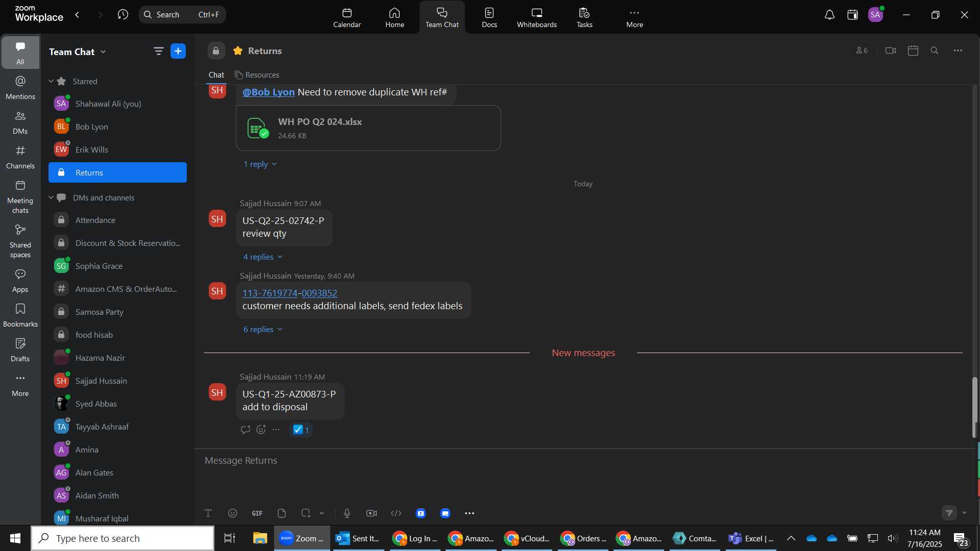Open the text formatting tool
Image resolution: width=980 pixels, height=551 pixels.
pos(208,513)
